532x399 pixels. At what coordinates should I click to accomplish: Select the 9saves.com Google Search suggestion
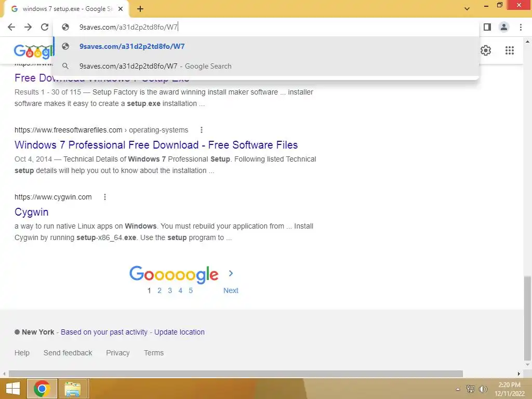point(266,66)
